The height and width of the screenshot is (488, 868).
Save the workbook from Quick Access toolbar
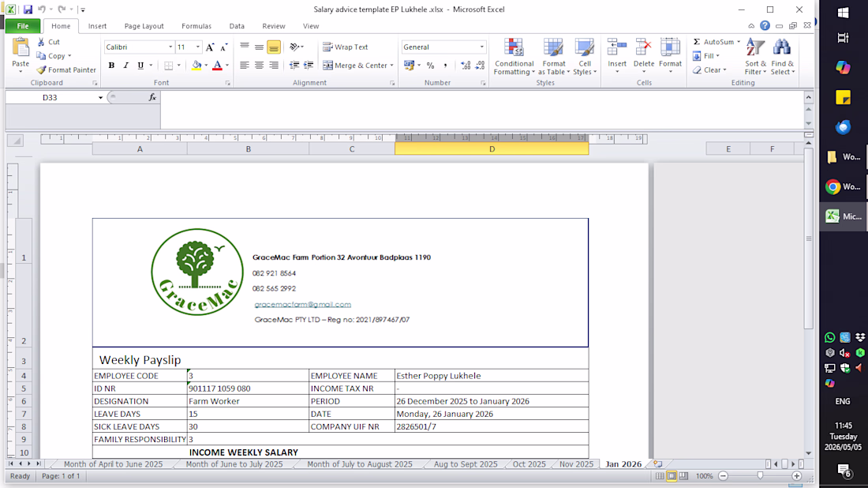point(28,9)
